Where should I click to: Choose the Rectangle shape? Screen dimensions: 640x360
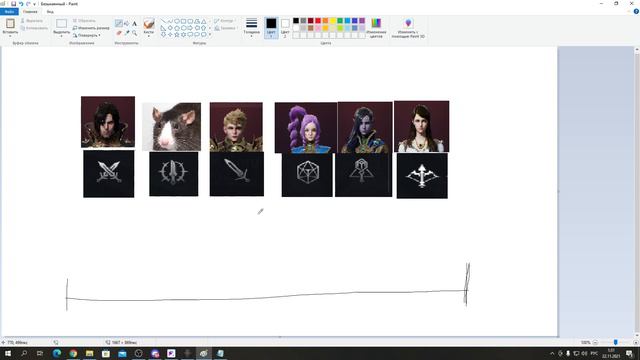(x=183, y=21)
